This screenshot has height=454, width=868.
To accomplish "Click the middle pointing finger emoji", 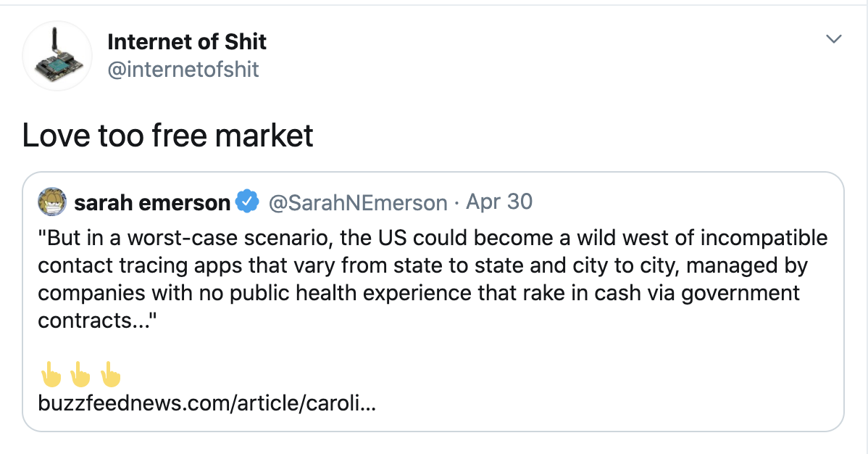I will pos(80,373).
